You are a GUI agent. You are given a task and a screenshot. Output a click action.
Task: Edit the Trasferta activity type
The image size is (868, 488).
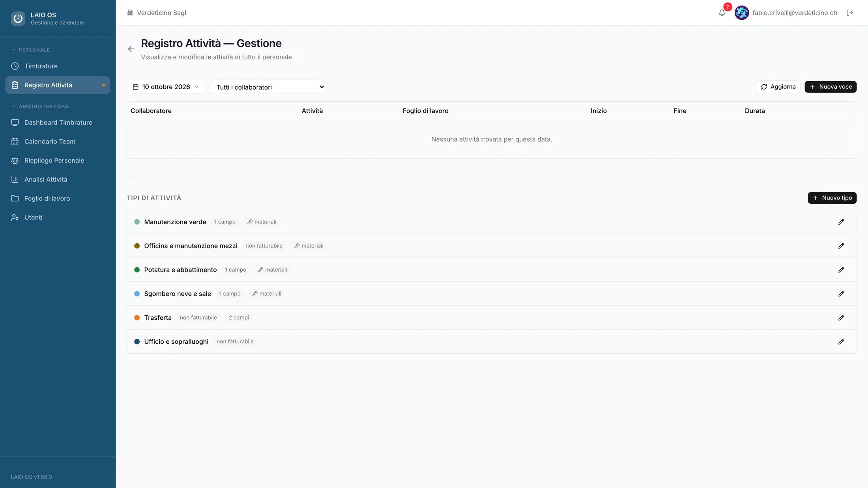click(x=841, y=318)
